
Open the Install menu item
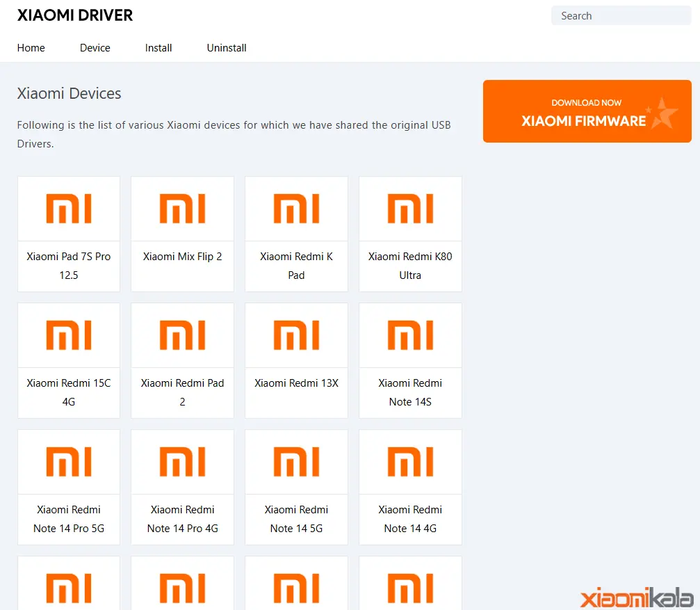[158, 48]
